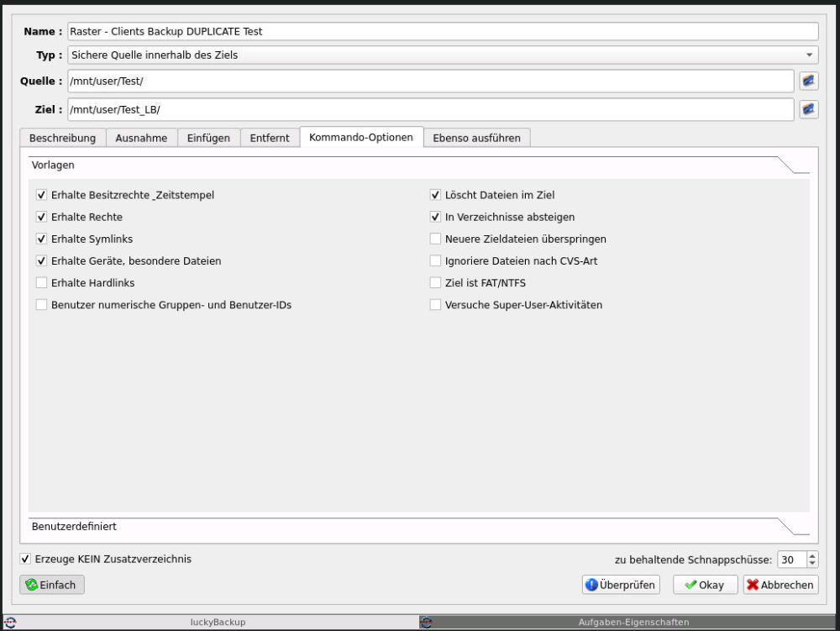Viewport: 840px width, 631px height.
Task: Open the Ausnahme tab
Action: point(141,138)
